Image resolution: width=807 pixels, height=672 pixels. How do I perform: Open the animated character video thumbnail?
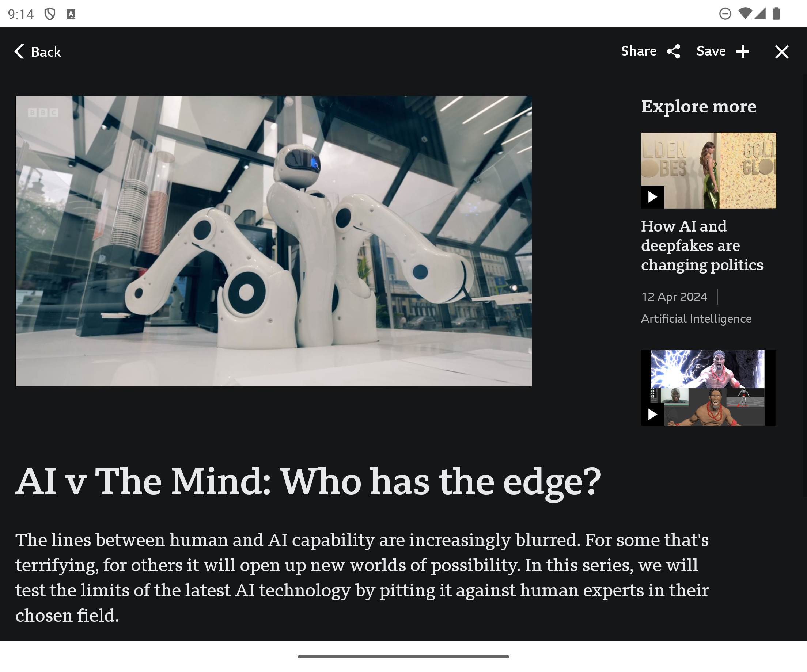coord(708,387)
